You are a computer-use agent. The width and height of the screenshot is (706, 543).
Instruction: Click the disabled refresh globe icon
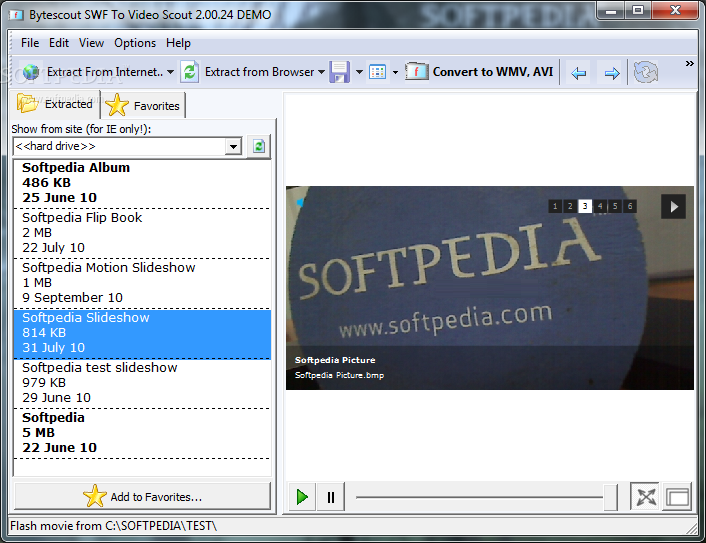click(x=646, y=72)
